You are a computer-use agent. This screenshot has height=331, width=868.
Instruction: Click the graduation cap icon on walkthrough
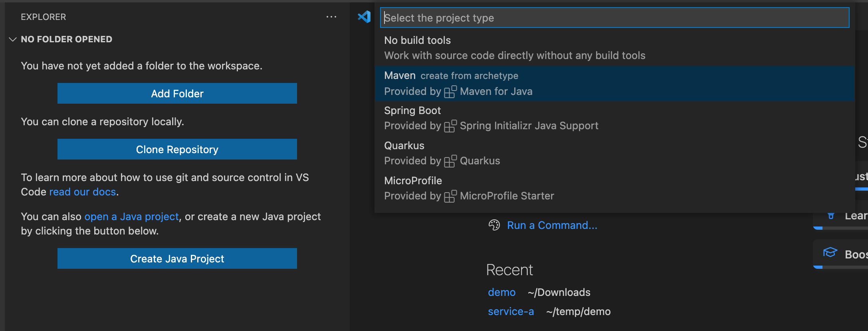[x=830, y=252]
